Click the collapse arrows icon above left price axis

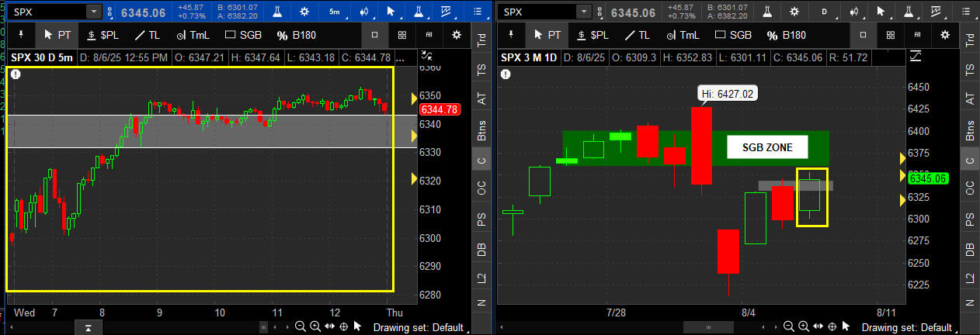[x=426, y=56]
